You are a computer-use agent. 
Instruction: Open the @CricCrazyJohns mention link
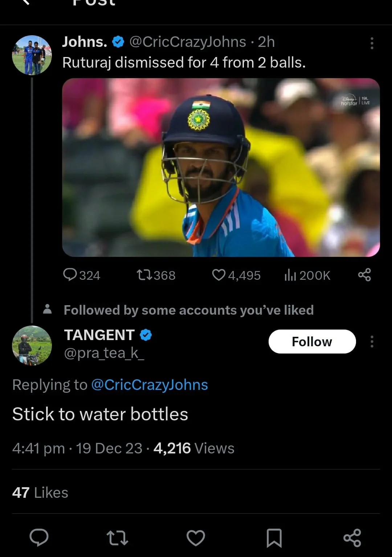click(149, 385)
